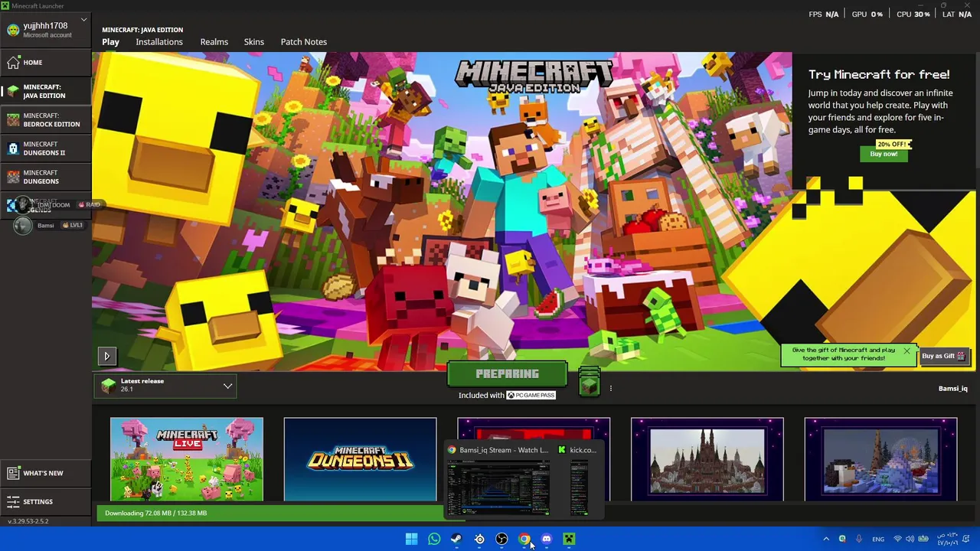980x551 pixels.
Task: Open launcher Settings in the sidebar
Action: 46,502
